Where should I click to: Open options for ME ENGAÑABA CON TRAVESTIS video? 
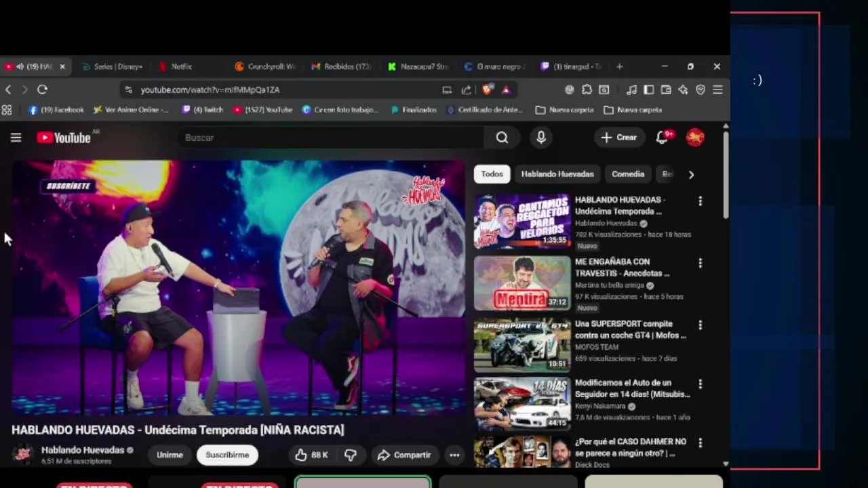click(701, 263)
